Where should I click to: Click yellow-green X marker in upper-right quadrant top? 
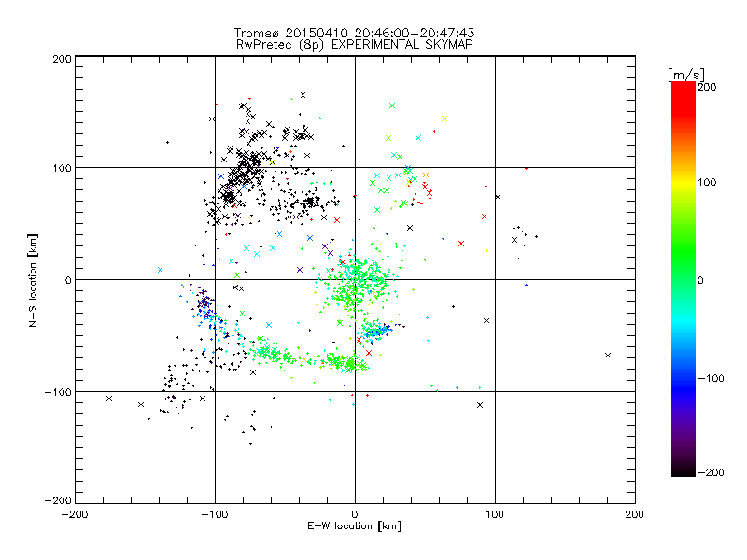click(x=444, y=119)
